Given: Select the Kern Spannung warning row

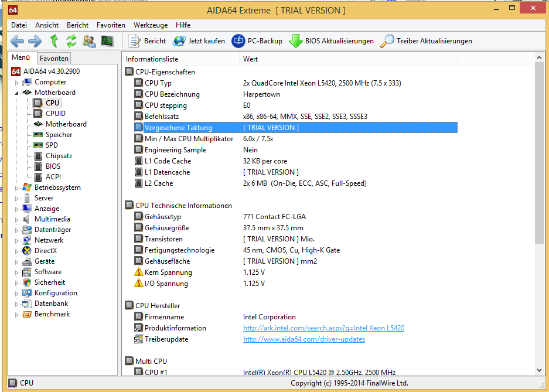Looking at the screenshot, I should tap(295, 272).
